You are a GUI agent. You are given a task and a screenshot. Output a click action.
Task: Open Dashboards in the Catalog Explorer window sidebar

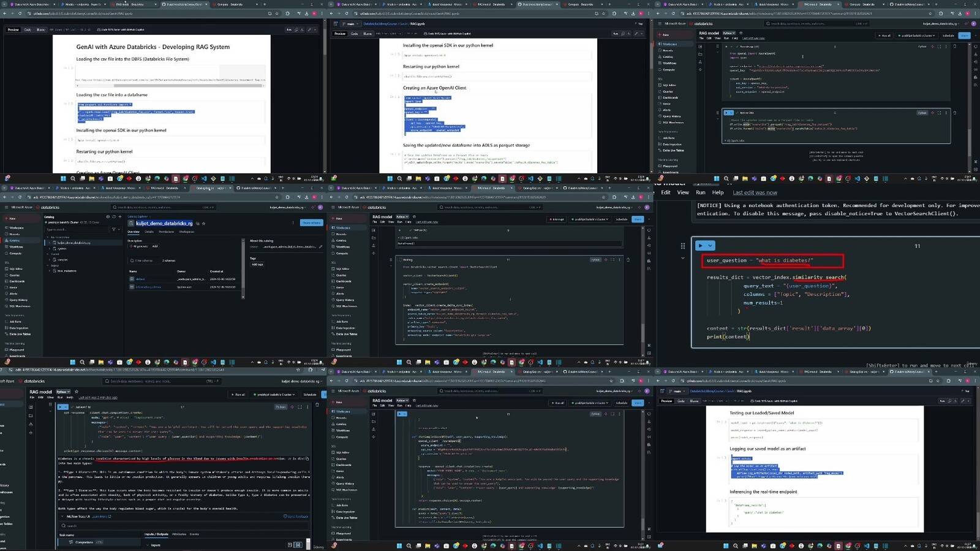point(16,281)
